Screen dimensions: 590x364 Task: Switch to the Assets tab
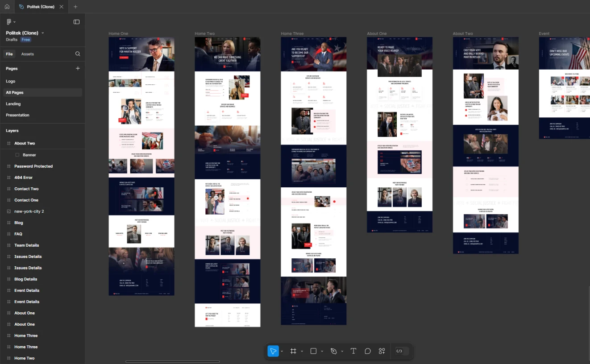pyautogui.click(x=28, y=54)
